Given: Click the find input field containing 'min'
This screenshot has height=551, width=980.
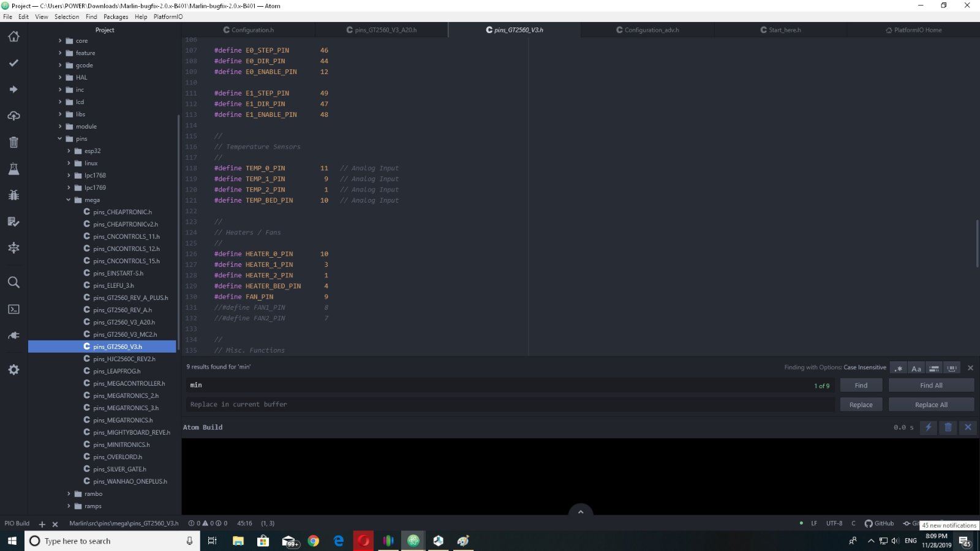Looking at the screenshot, I should tap(510, 385).
